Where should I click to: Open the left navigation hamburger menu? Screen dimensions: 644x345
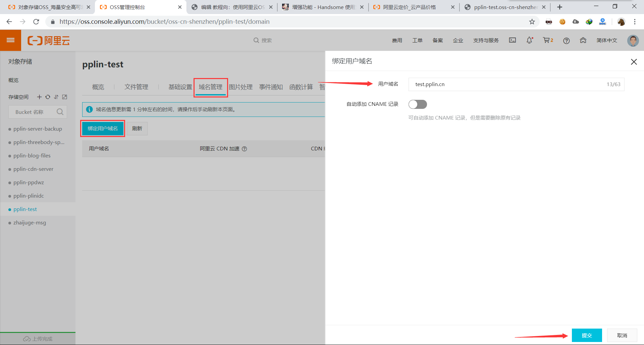pyautogui.click(x=11, y=40)
